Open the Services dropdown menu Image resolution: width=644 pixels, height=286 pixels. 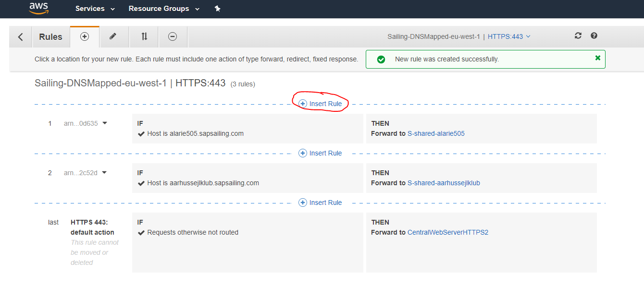[x=95, y=9]
